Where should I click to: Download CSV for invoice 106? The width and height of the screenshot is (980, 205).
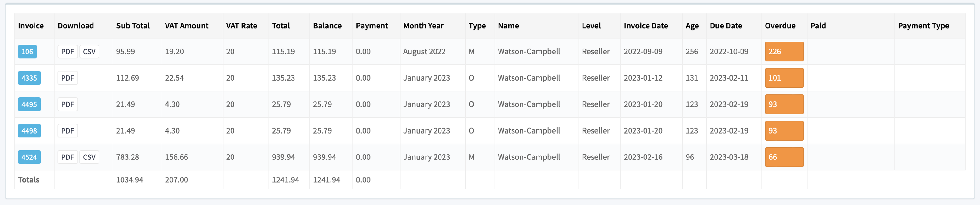click(90, 52)
